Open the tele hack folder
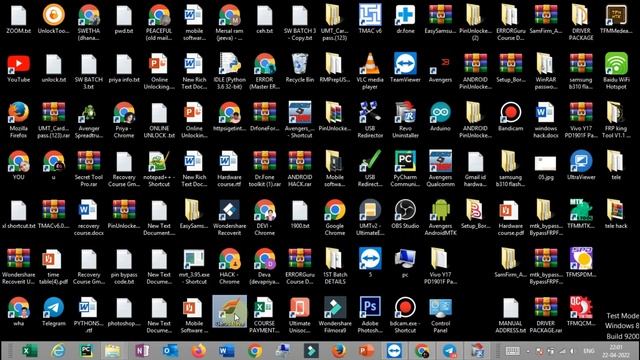 click(616, 214)
